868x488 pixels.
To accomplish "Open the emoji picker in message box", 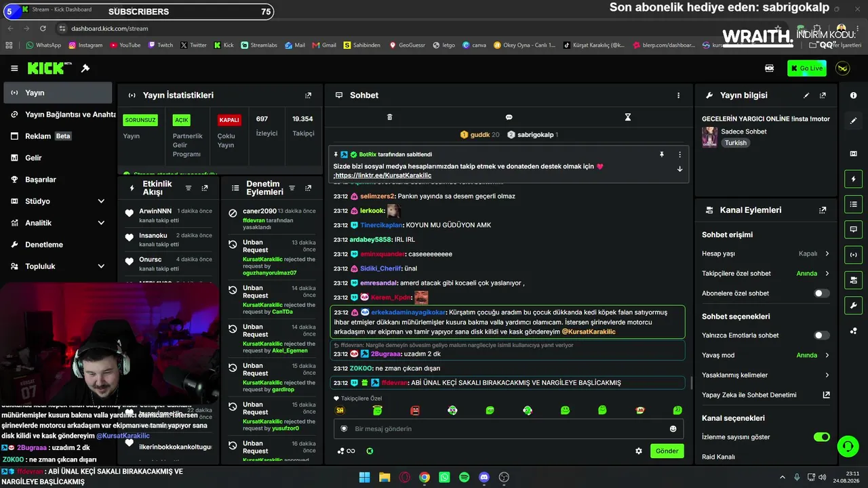I will [x=673, y=429].
